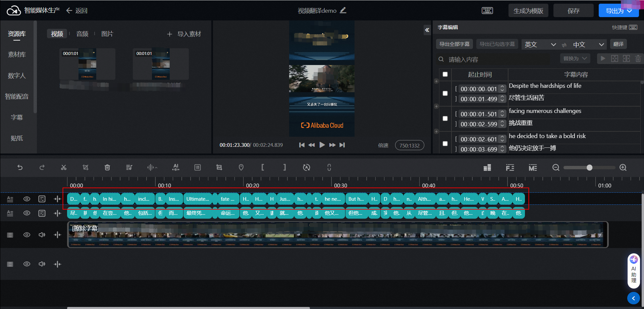Open the 倍速 playback speed menu

[x=383, y=145]
